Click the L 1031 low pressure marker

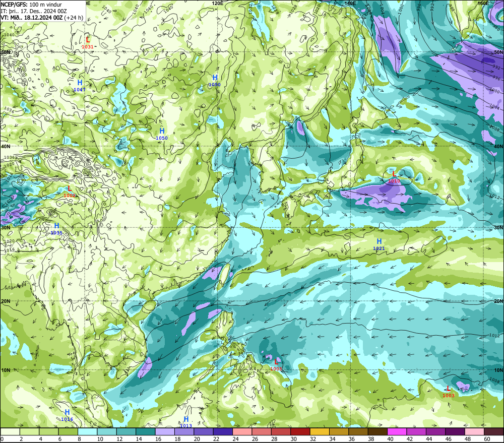click(x=87, y=43)
